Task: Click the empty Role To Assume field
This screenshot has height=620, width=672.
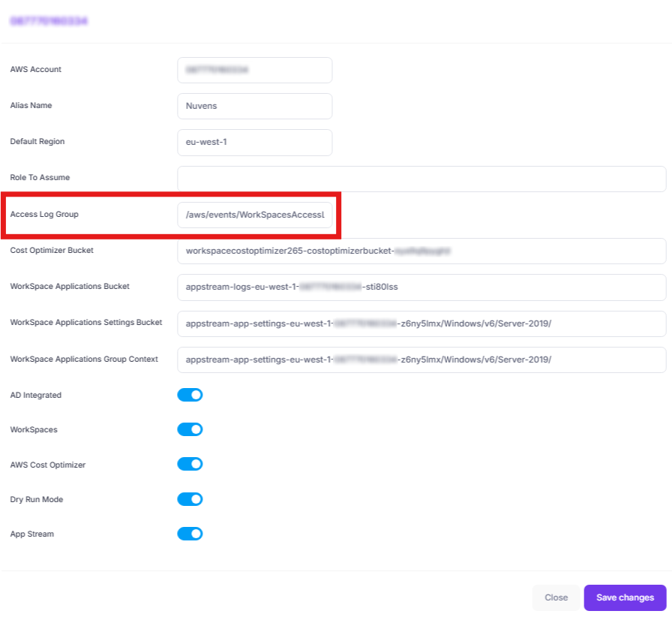Action: point(421,179)
